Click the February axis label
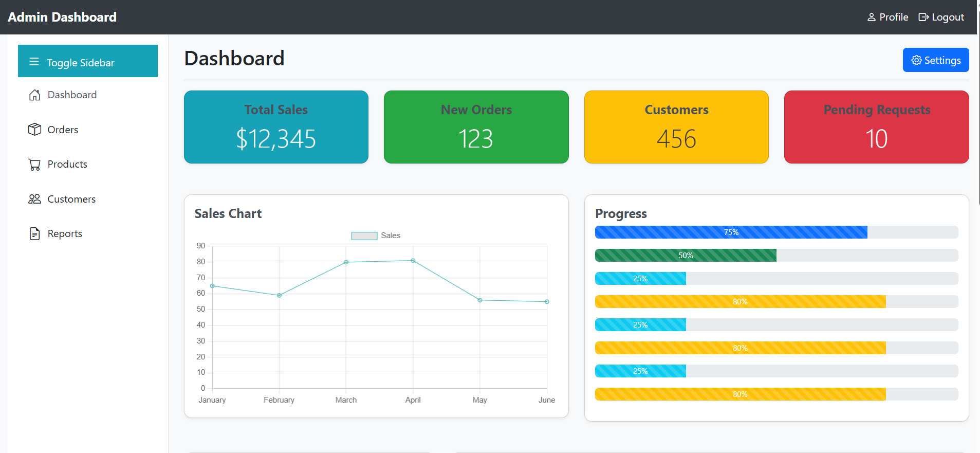This screenshot has width=980, height=453. tap(279, 400)
